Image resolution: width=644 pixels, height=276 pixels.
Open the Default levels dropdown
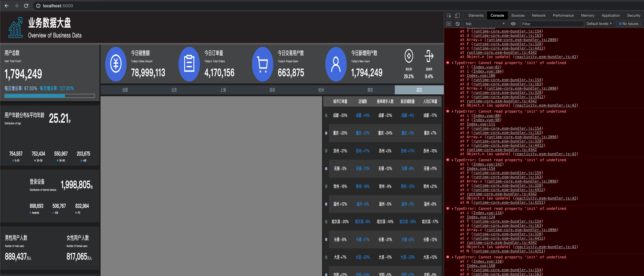[599, 24]
